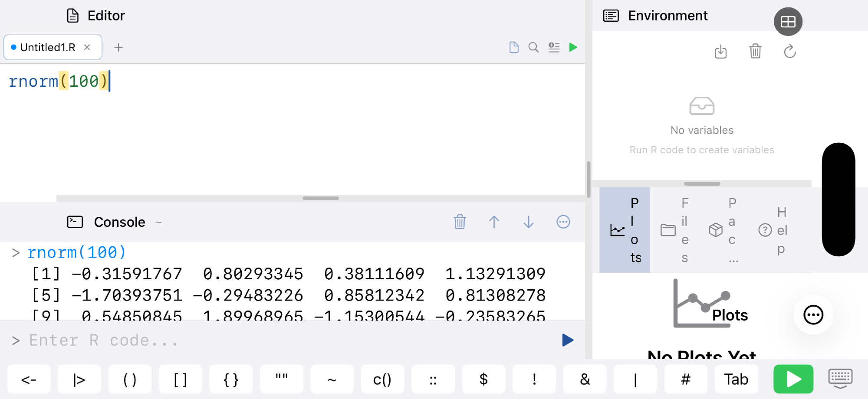Viewport: 868px width, 399px height.
Task: Refresh the Environment variables list
Action: pos(790,52)
